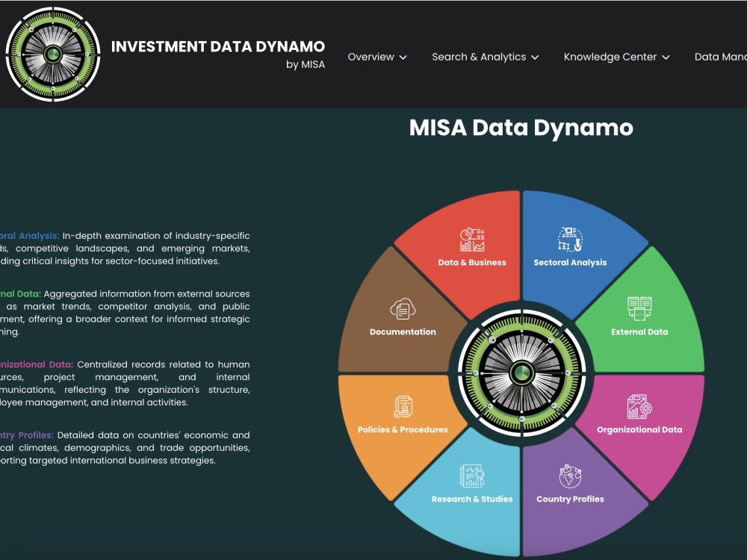Click the Data & Business chart icon
The height and width of the screenshot is (560, 747).
coord(472,240)
